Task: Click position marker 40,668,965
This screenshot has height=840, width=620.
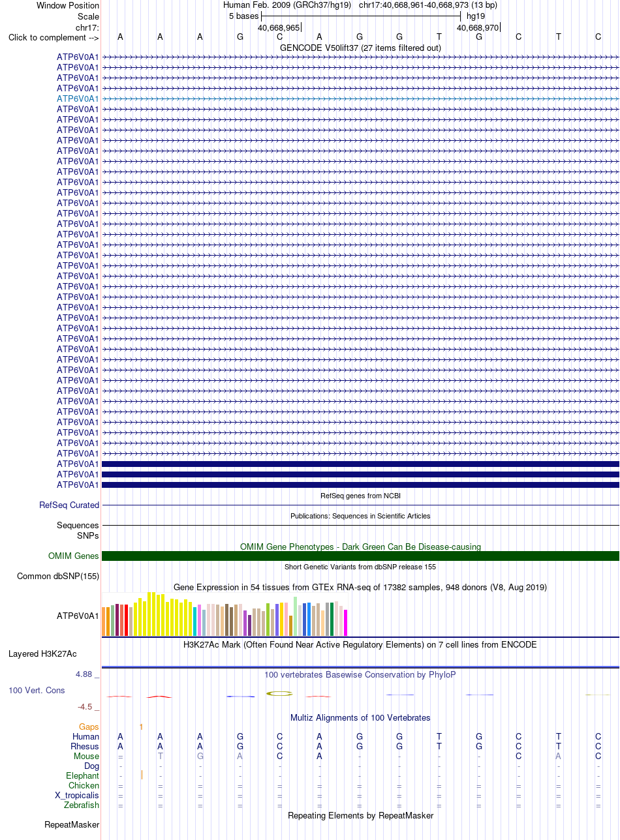Action: [279, 27]
